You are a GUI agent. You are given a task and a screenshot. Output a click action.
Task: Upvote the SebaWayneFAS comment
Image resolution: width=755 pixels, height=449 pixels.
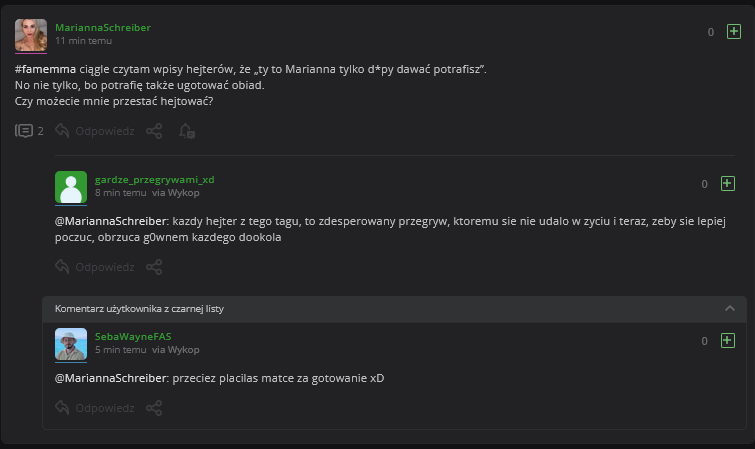[x=728, y=341]
